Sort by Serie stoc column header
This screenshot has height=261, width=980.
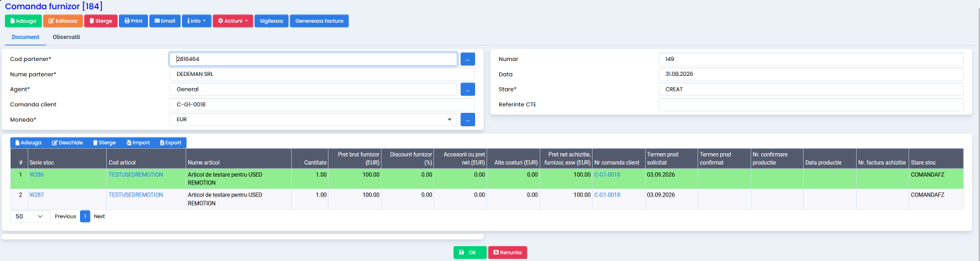point(67,158)
